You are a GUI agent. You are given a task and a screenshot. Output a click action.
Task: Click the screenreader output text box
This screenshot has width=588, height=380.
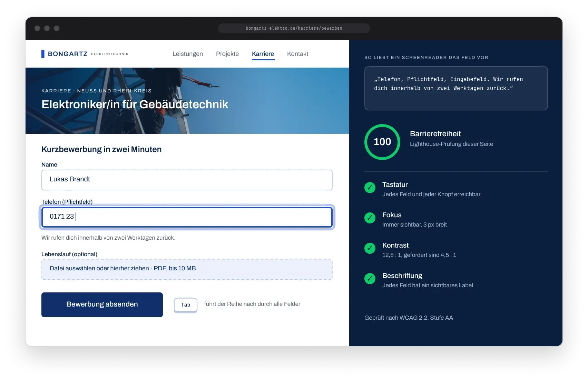click(x=456, y=88)
